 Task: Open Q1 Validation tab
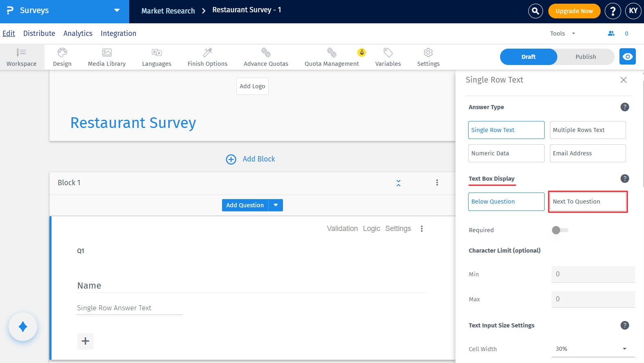342,229
